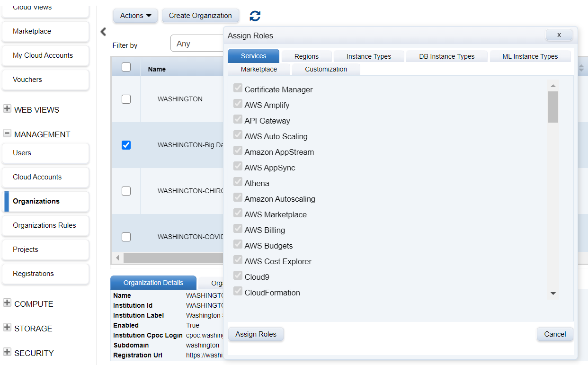The width and height of the screenshot is (588, 365).
Task: Open Marketplace in the sidebar
Action: click(45, 31)
